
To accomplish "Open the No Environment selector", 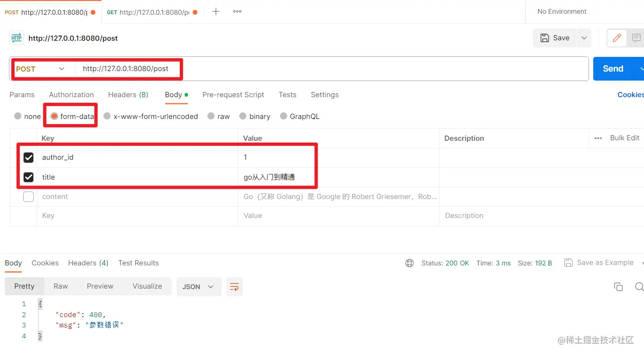I will click(x=562, y=11).
